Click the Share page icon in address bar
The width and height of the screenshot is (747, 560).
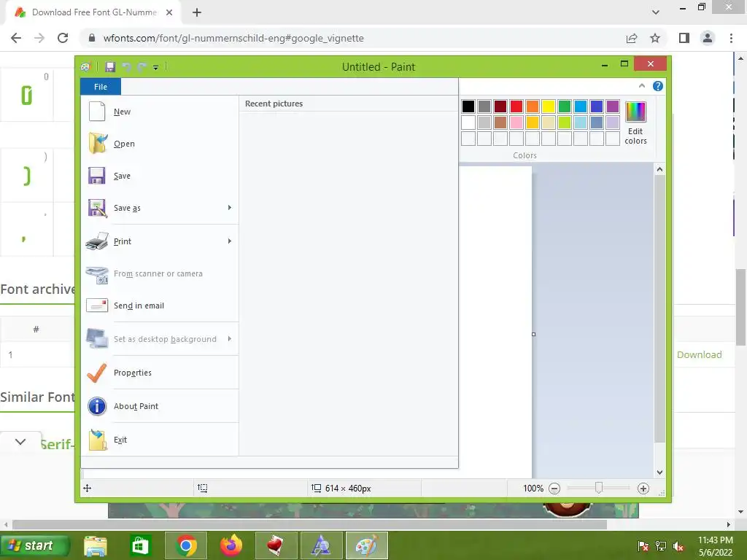click(632, 38)
